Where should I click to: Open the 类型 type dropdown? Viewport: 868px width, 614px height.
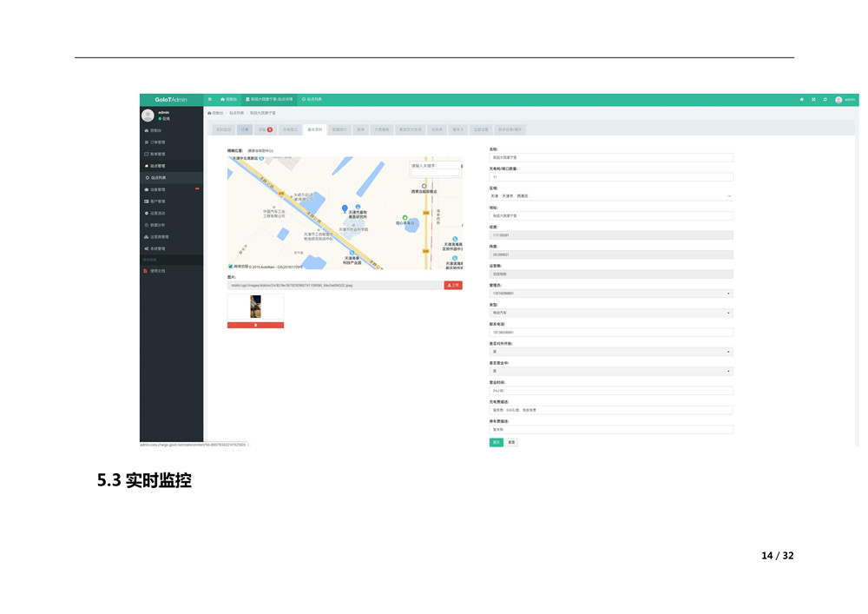tap(611, 313)
